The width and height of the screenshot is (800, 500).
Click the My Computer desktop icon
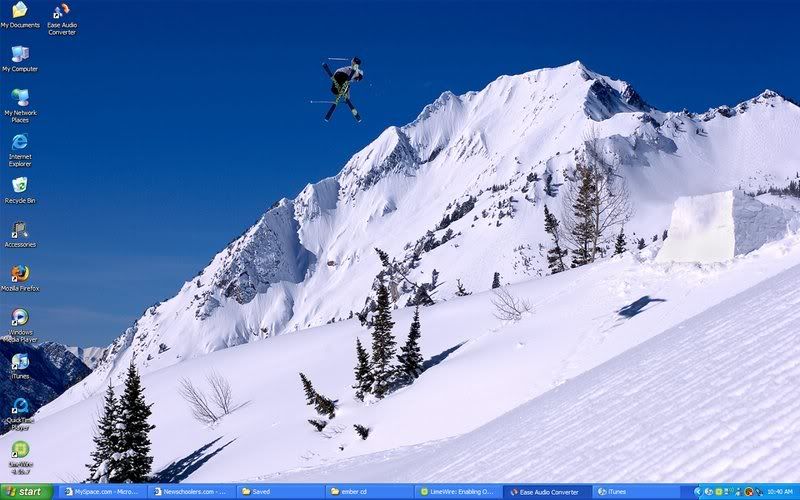click(x=19, y=54)
